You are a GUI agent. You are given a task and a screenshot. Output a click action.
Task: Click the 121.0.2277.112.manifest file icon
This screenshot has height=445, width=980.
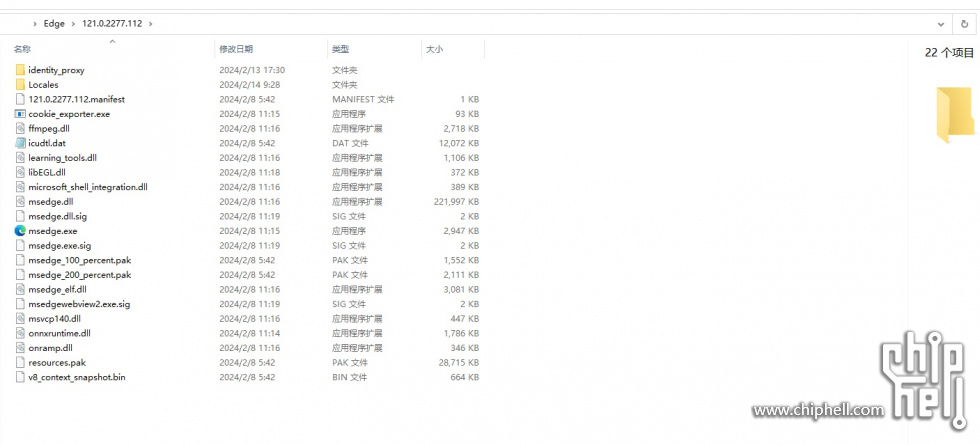(20, 99)
